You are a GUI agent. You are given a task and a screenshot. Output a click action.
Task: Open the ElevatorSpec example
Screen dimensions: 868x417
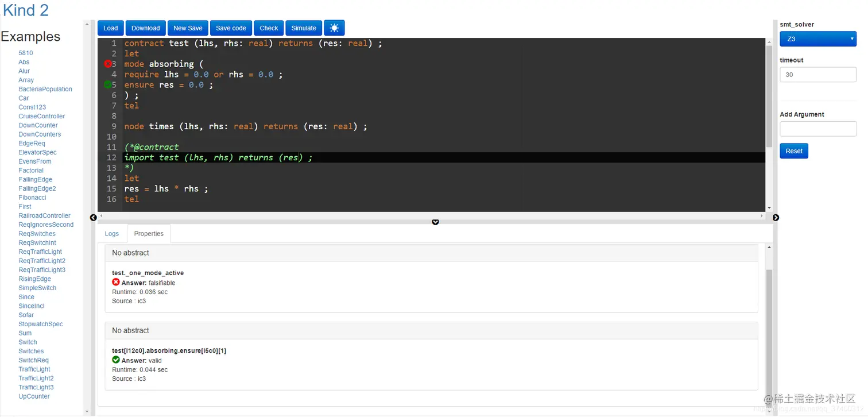pos(38,152)
